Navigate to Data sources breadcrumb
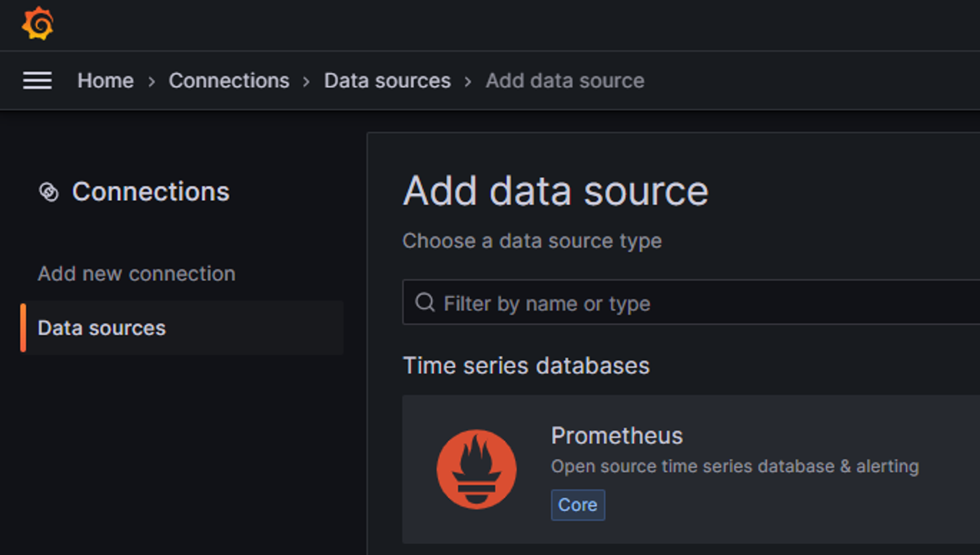Image resolution: width=980 pixels, height=555 pixels. tap(387, 81)
